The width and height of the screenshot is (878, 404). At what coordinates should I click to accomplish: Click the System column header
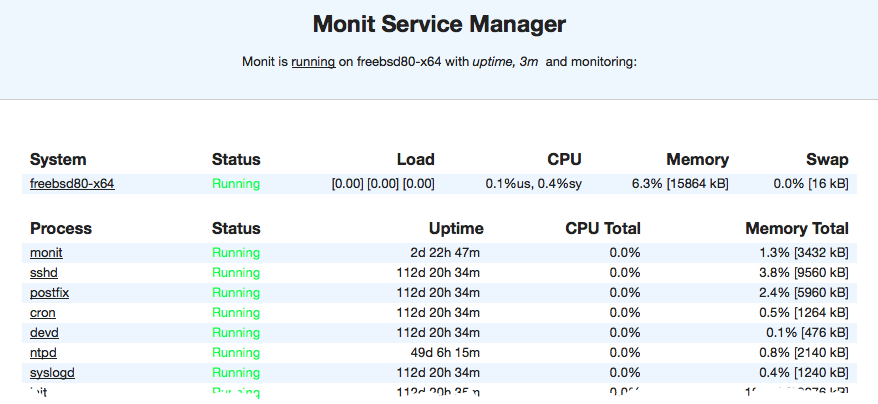(58, 160)
